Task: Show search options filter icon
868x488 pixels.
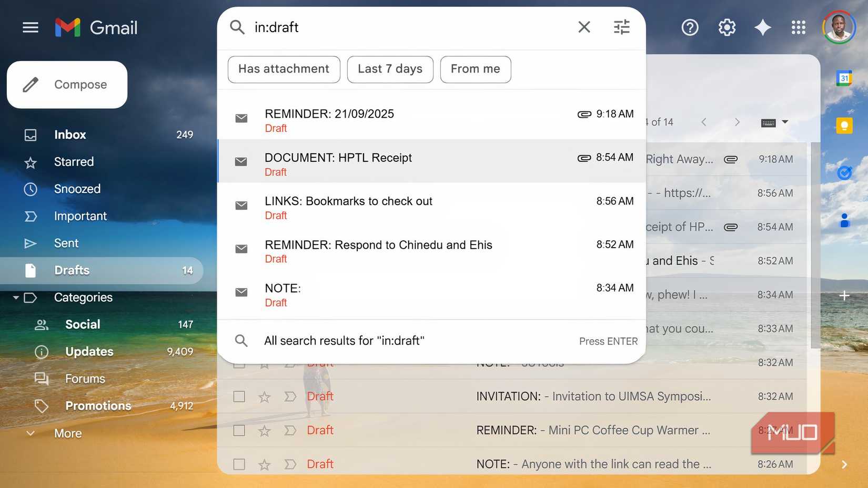Action: (622, 27)
